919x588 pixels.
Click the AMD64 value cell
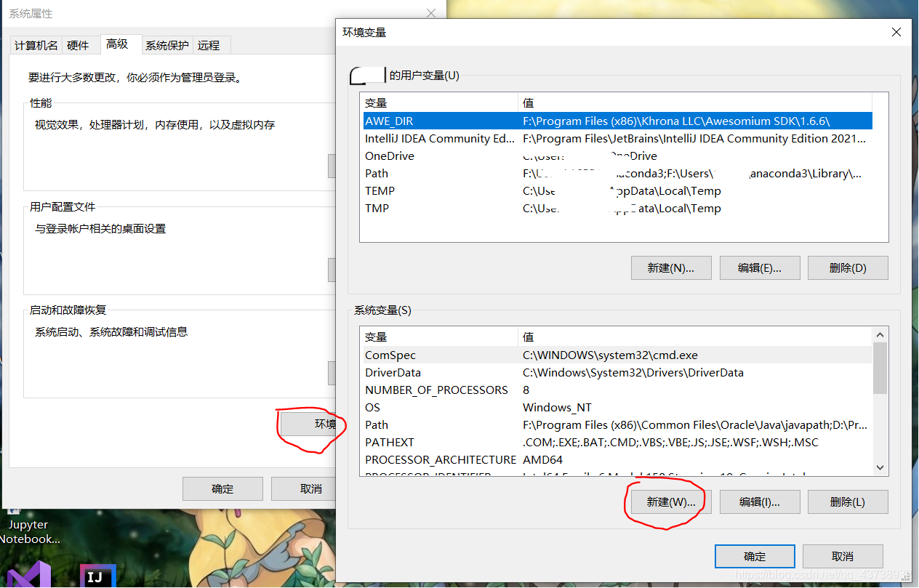(x=542, y=459)
